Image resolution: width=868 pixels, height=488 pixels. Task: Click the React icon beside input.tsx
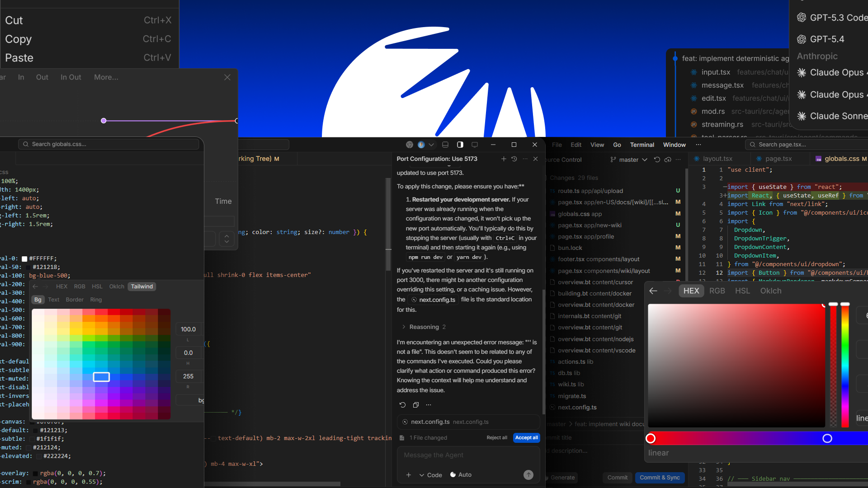pos(694,72)
